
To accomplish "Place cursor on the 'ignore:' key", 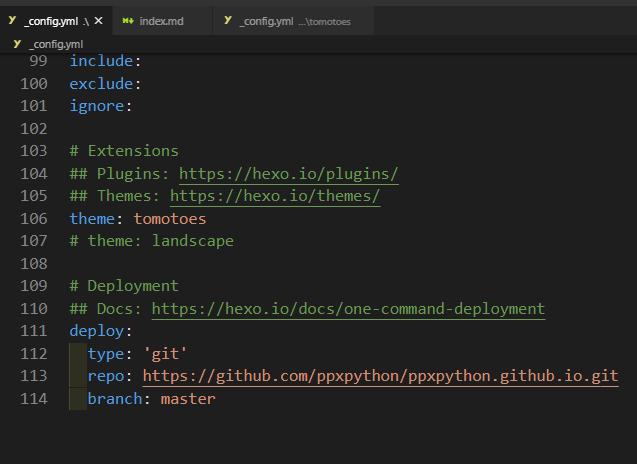I will pos(101,106).
